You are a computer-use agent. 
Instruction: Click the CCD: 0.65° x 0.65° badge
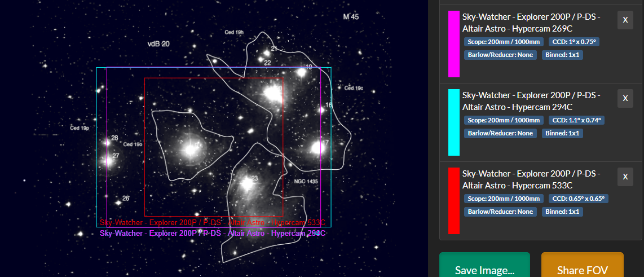tap(578, 199)
